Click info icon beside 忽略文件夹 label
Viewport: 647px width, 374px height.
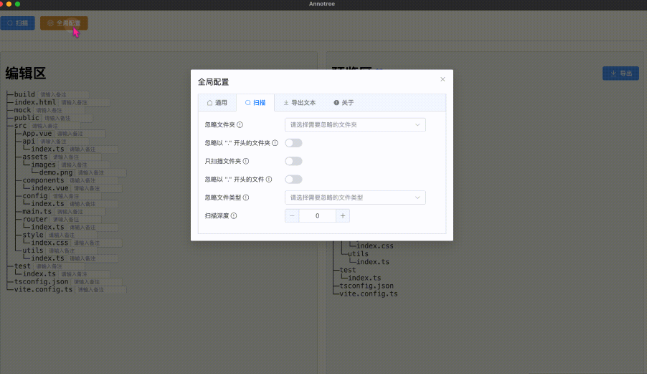[240, 125]
